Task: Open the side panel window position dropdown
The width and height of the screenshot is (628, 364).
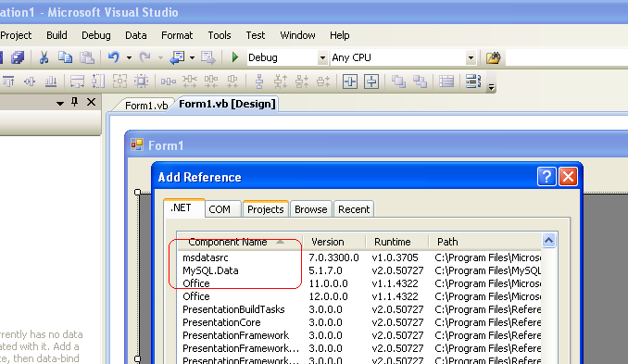Action: [x=60, y=104]
